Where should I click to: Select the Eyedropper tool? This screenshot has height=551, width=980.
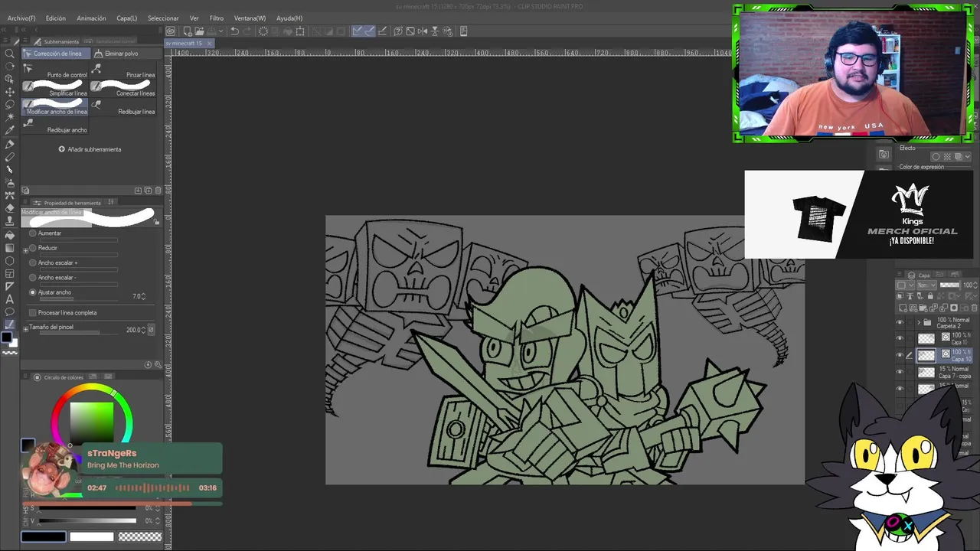pos(10,130)
